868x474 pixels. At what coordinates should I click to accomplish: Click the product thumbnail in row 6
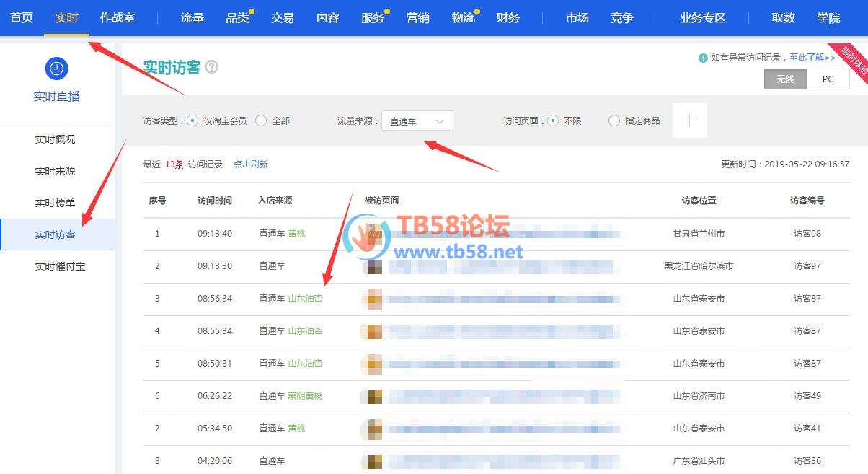374,396
